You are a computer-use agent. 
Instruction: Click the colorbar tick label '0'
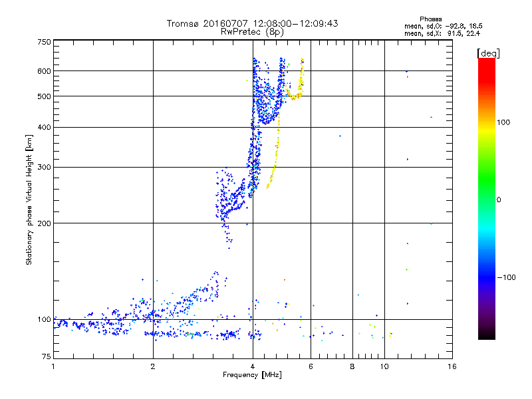(x=499, y=200)
